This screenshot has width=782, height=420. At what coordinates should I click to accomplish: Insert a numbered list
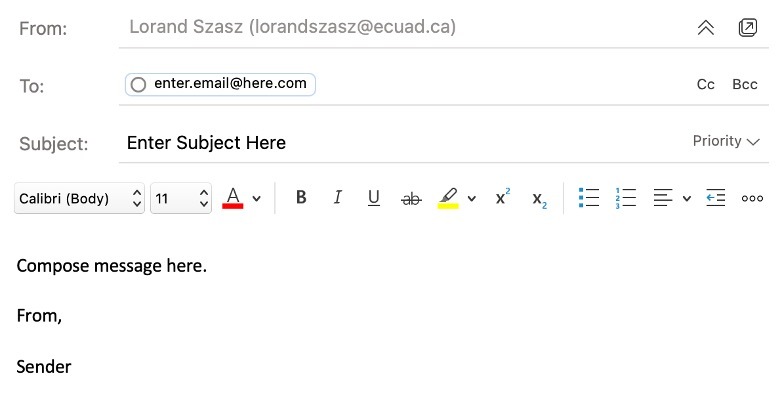[x=625, y=198]
